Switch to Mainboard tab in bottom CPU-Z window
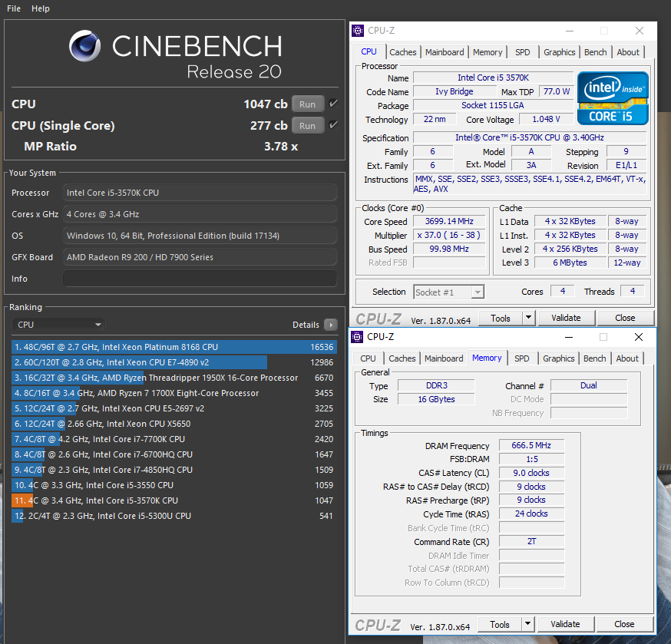 [444, 358]
